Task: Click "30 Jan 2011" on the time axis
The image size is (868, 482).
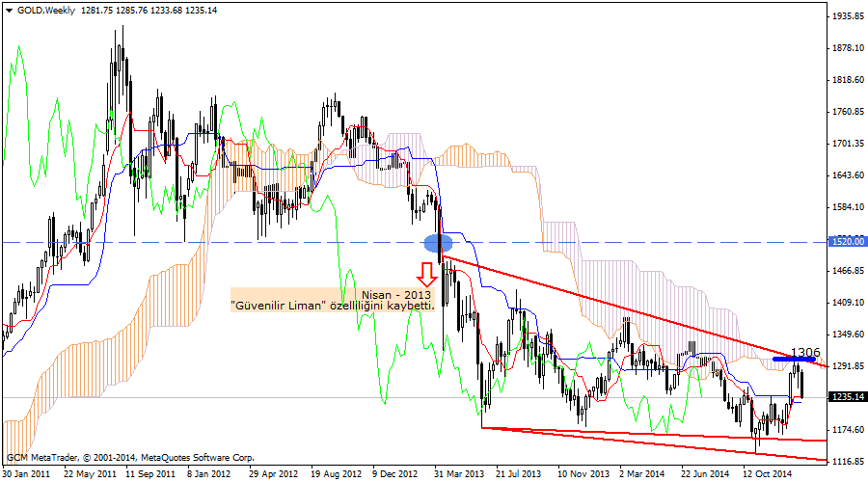Action: pyautogui.click(x=26, y=474)
